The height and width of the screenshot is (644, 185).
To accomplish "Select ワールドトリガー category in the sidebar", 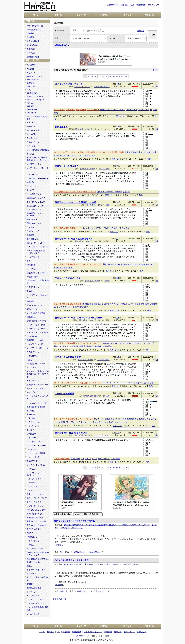I will click(x=34, y=614).
